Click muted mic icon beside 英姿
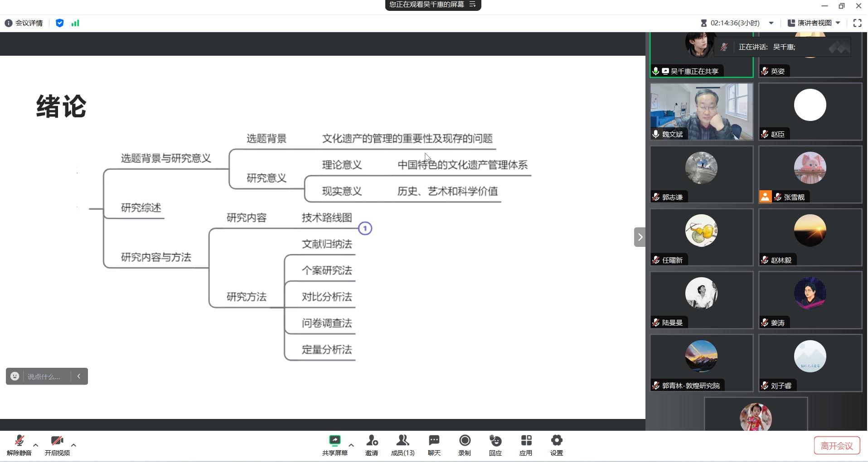 pyautogui.click(x=765, y=71)
